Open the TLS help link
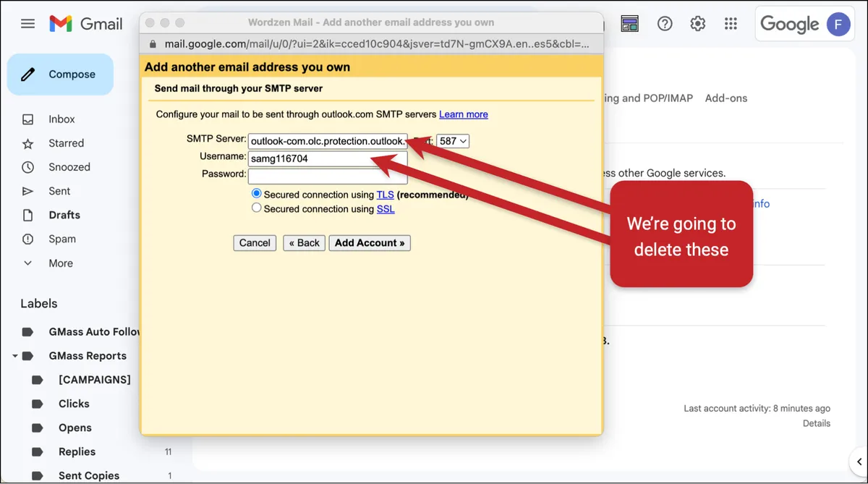 385,195
